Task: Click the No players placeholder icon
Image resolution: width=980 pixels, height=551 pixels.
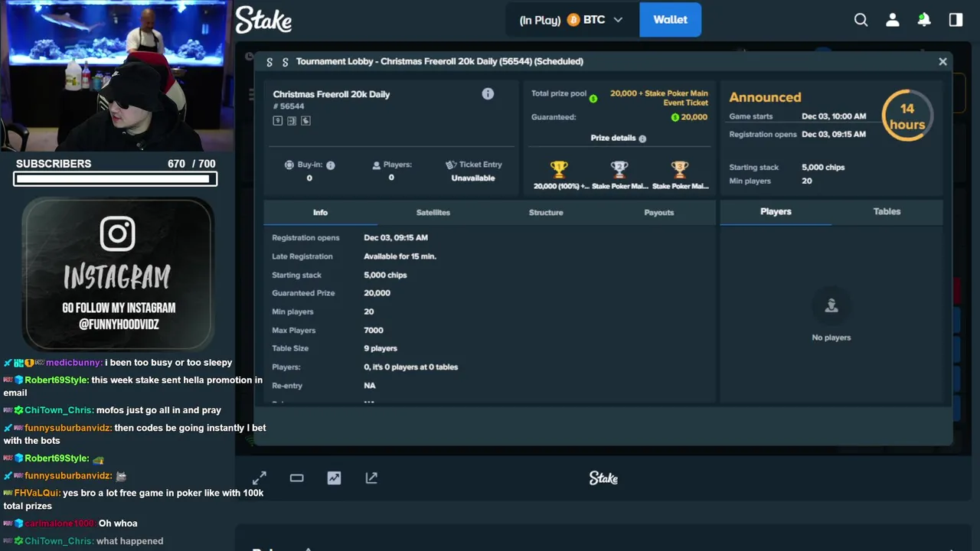Action: (x=831, y=305)
